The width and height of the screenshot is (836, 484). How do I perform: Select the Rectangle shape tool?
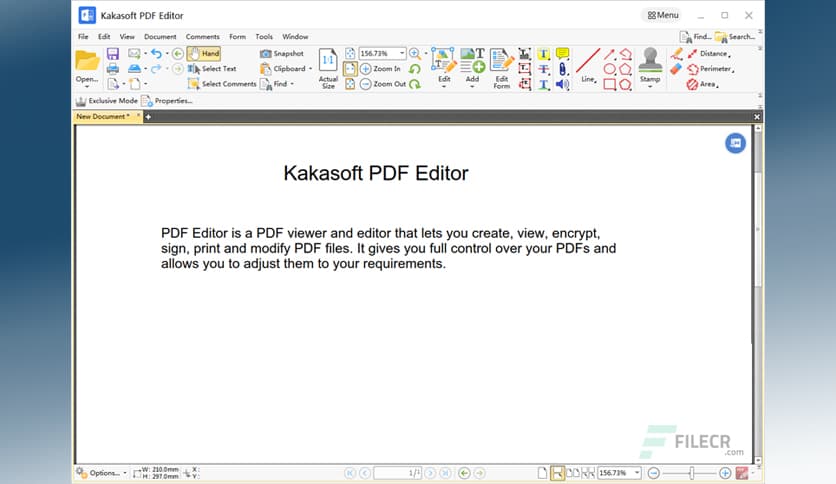click(609, 84)
